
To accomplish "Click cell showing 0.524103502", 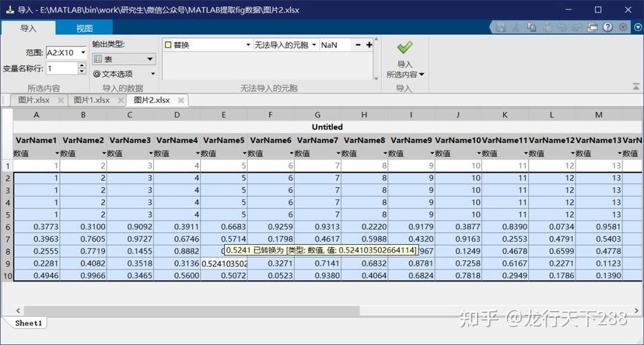I will 224,264.
